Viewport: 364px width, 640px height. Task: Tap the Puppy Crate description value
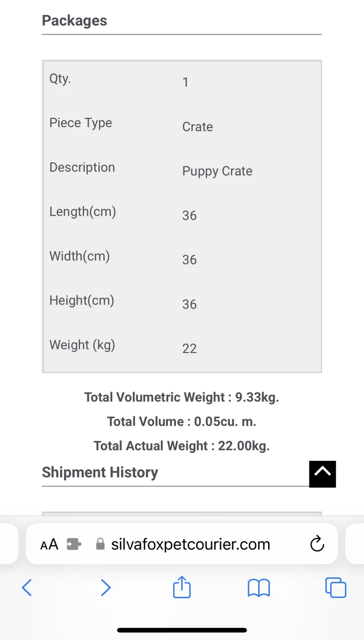click(217, 171)
